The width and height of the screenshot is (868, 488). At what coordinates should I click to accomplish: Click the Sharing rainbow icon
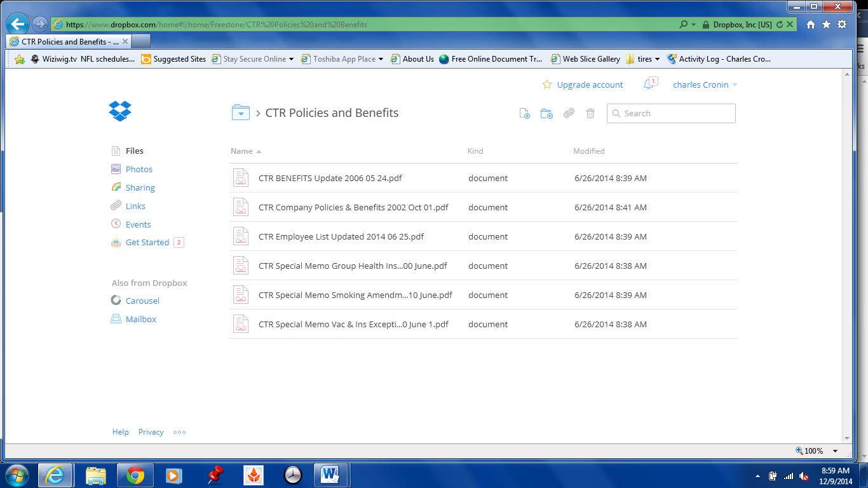tap(116, 187)
